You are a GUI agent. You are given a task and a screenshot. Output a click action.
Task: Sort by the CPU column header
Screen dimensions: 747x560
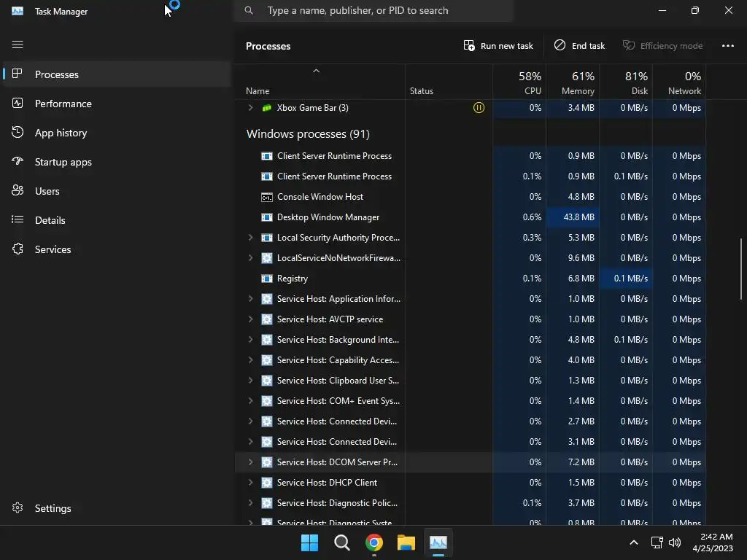click(x=519, y=82)
